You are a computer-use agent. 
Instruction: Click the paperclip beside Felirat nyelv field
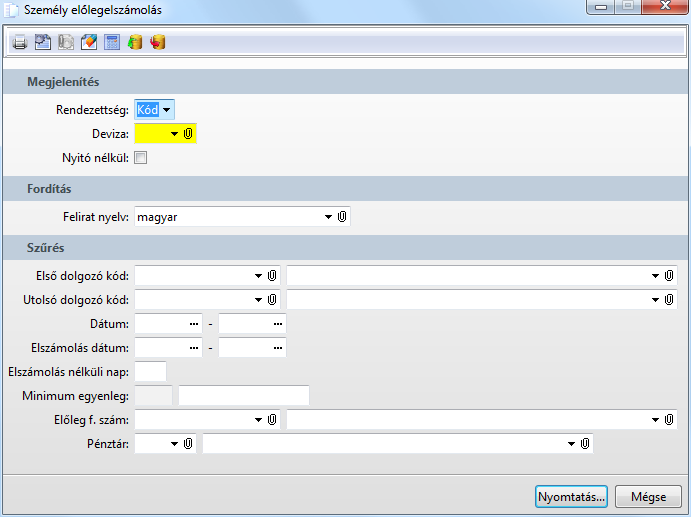pos(342,216)
